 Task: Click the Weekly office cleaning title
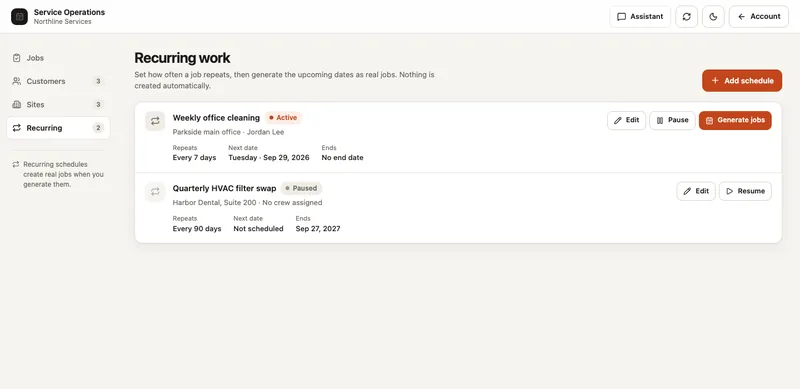point(216,118)
